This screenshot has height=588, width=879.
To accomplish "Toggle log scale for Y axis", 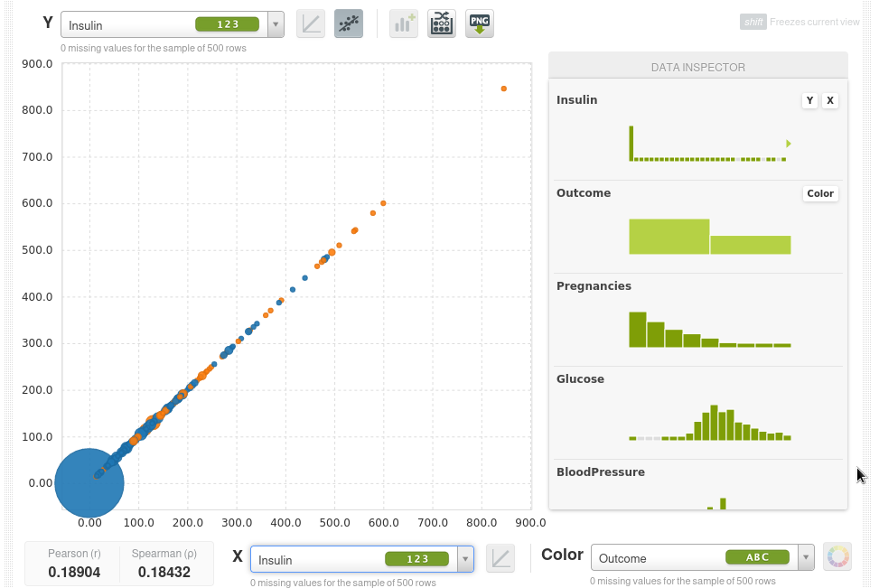I will pyautogui.click(x=311, y=24).
